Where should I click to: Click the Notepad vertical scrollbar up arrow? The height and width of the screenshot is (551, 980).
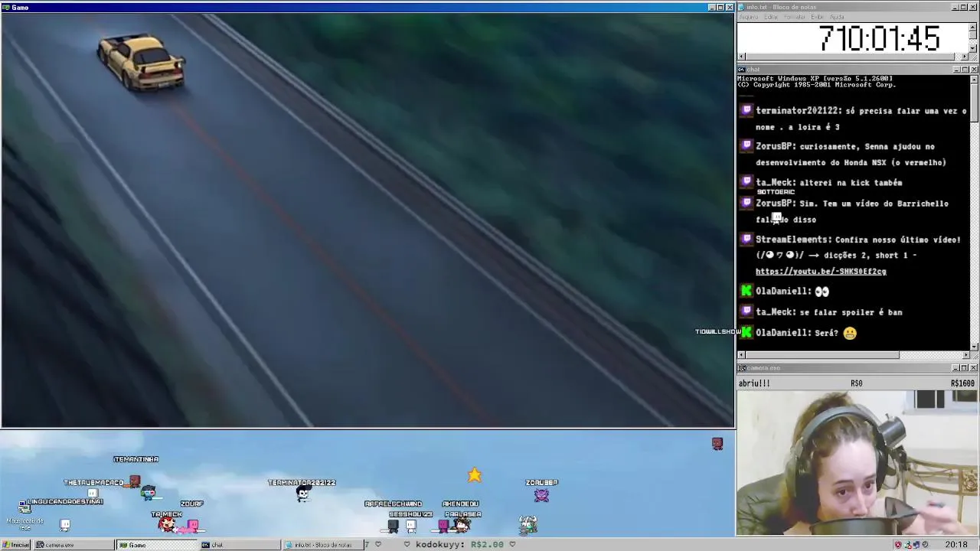click(973, 27)
